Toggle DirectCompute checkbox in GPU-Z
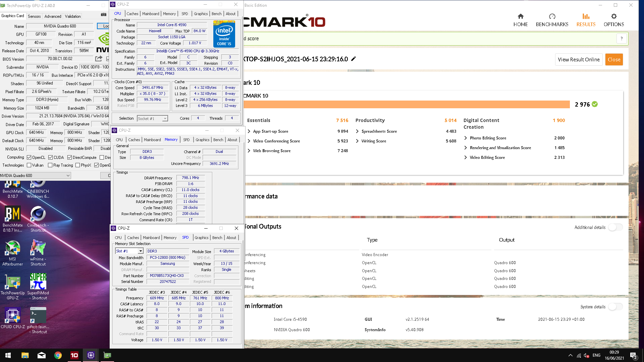Viewport: 644px width, 362px height. point(69,157)
